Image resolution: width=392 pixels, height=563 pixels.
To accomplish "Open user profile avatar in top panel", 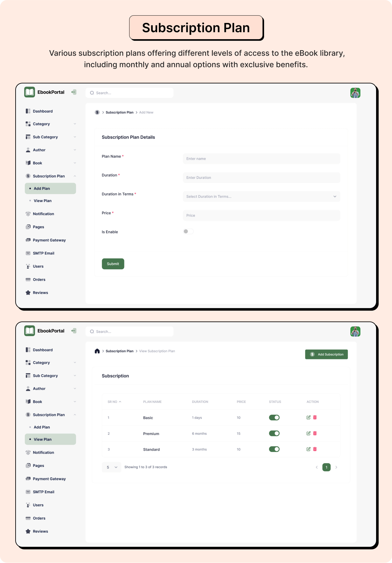I will coord(355,93).
